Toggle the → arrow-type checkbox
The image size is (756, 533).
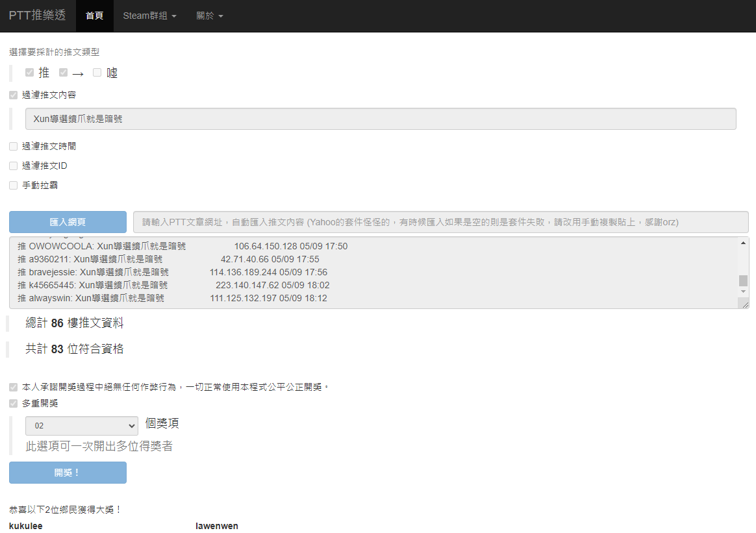coord(63,72)
